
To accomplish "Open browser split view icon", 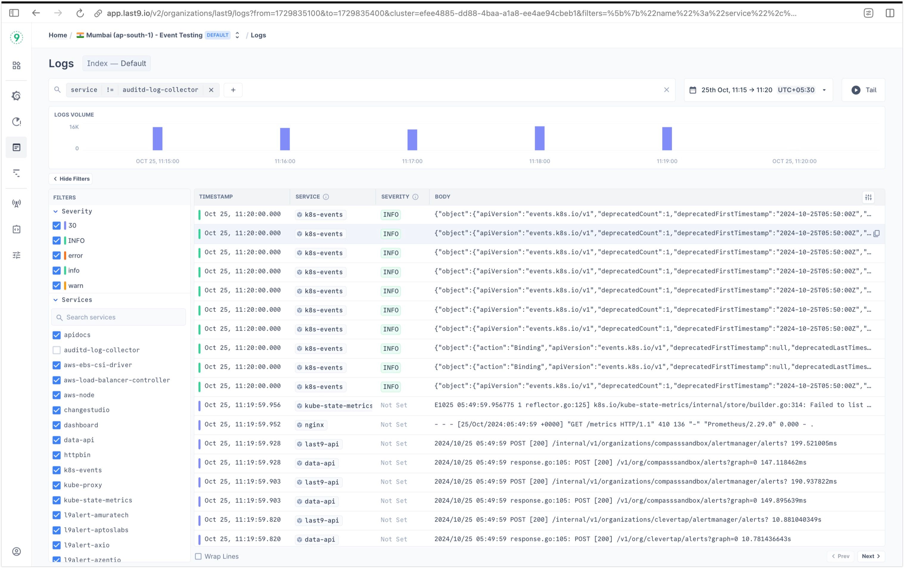I will coord(890,13).
